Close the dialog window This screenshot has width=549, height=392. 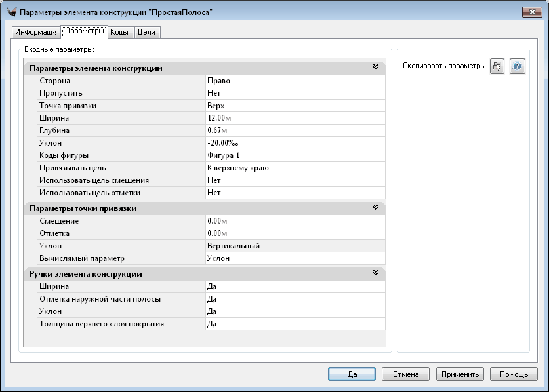[x=530, y=12]
